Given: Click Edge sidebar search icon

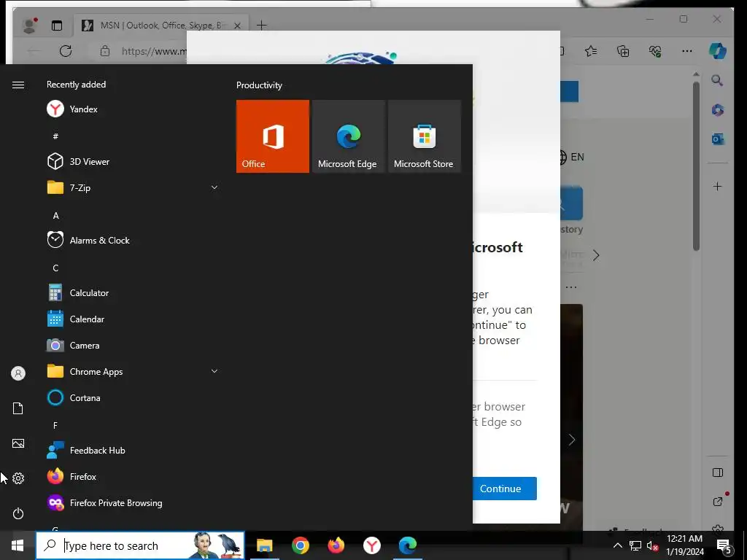Looking at the screenshot, I should pyautogui.click(x=718, y=80).
